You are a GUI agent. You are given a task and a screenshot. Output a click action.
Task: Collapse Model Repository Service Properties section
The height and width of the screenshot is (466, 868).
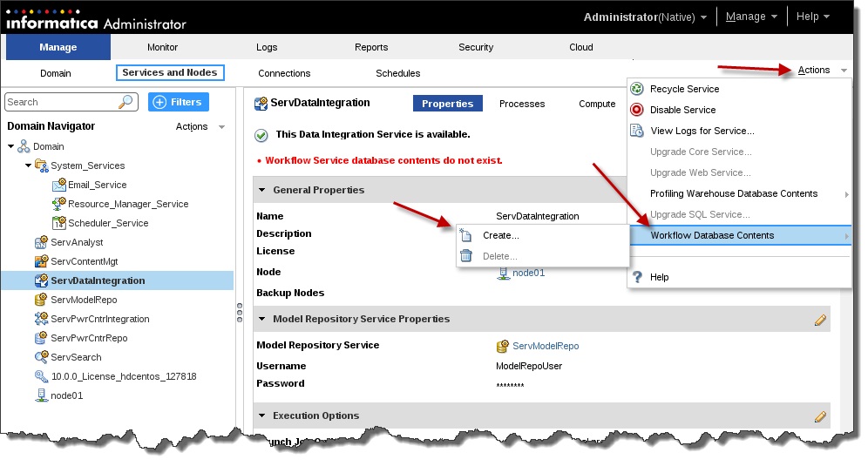pyautogui.click(x=262, y=319)
